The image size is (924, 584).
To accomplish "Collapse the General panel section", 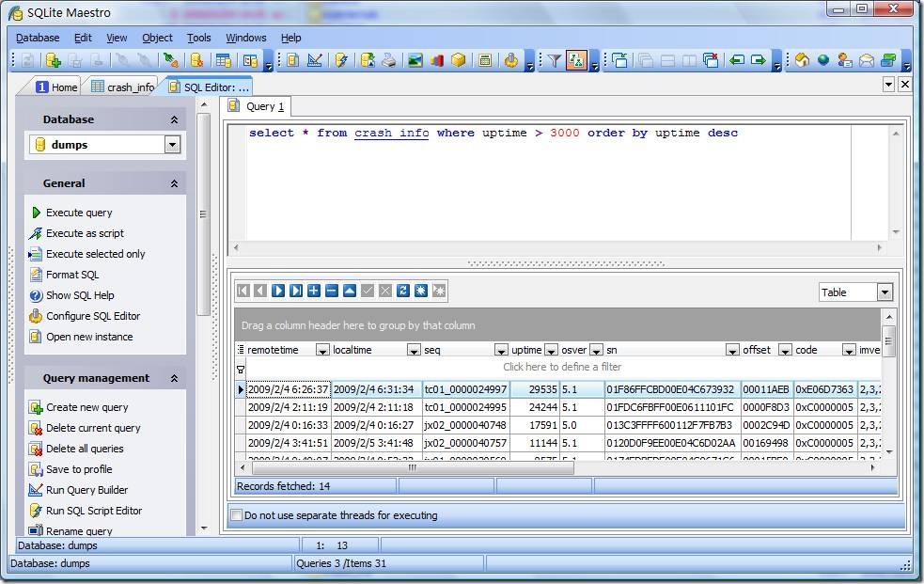I will pos(175,184).
